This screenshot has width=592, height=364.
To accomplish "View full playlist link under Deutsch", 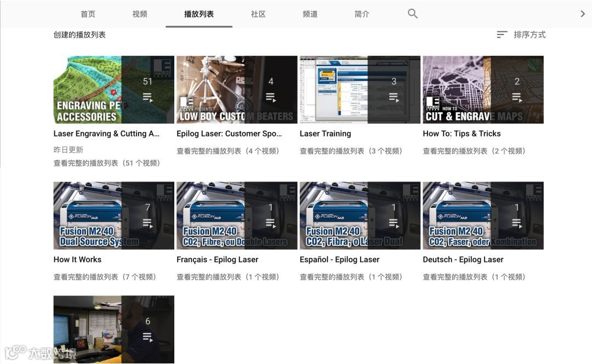I will click(475, 277).
